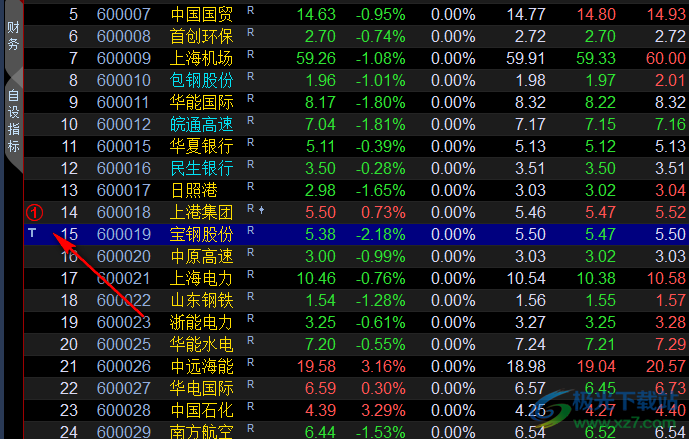
Task: Select stock name 日照港
Action: tap(194, 190)
